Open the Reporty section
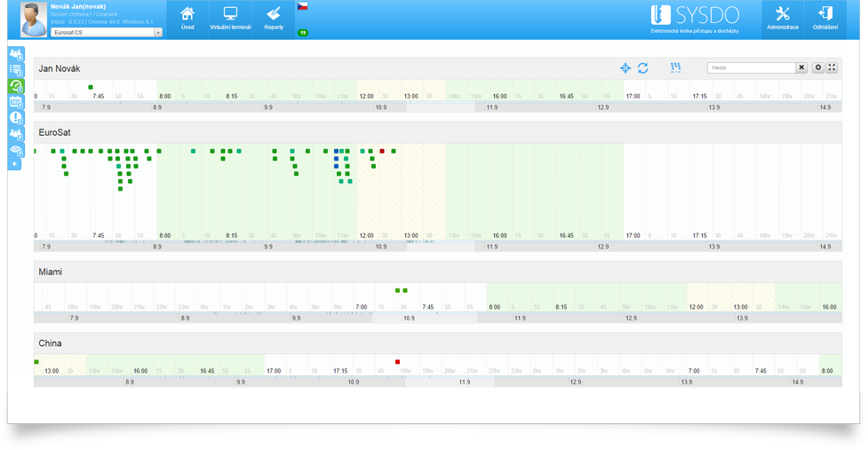Screen dimensions: 868x450 274,19
